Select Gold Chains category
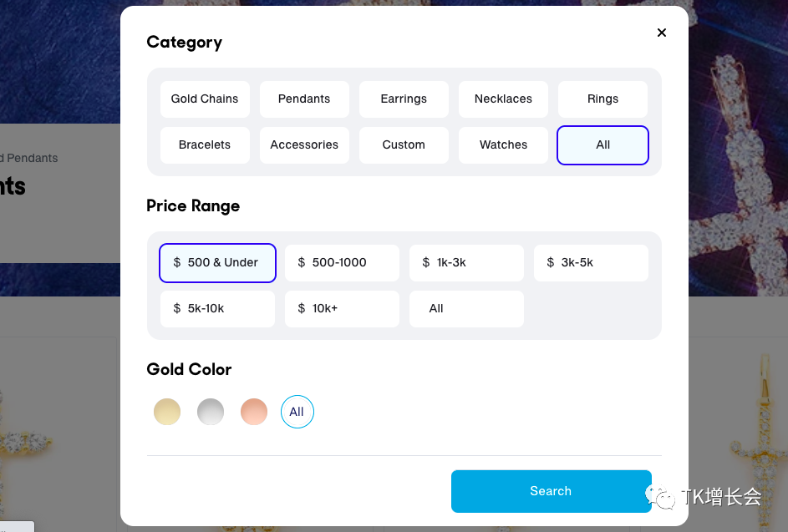788x532 pixels. click(x=205, y=99)
